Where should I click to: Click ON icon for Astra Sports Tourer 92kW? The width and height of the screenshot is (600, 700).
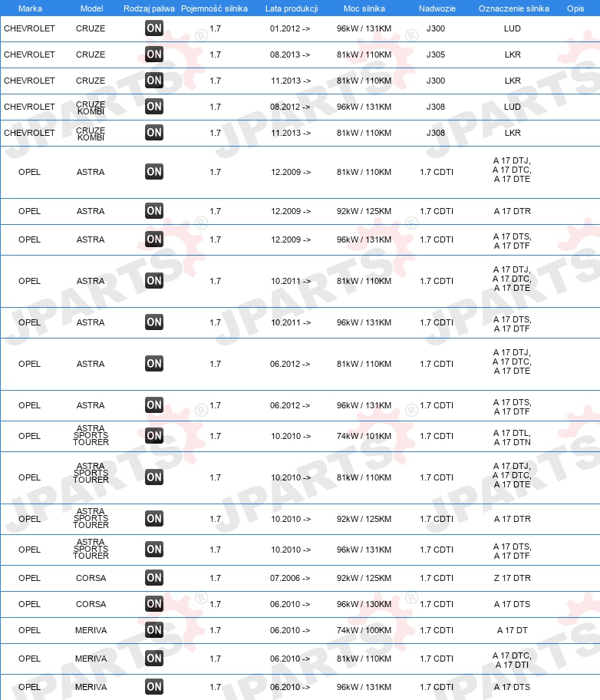click(154, 519)
